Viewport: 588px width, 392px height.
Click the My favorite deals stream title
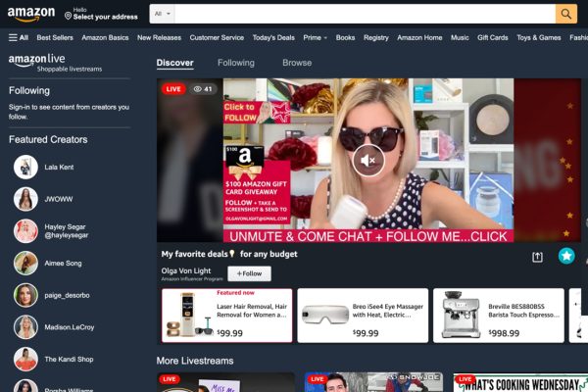point(229,254)
